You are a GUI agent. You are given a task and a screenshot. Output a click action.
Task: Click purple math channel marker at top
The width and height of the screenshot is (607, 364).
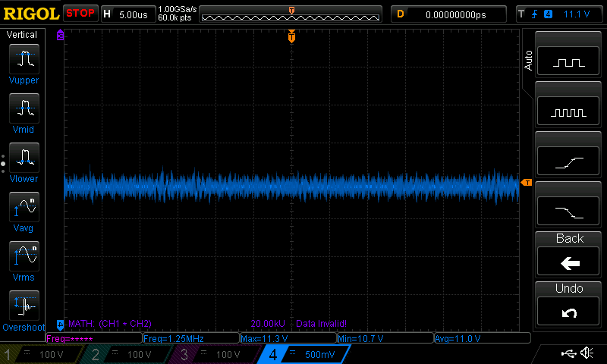[x=60, y=35]
